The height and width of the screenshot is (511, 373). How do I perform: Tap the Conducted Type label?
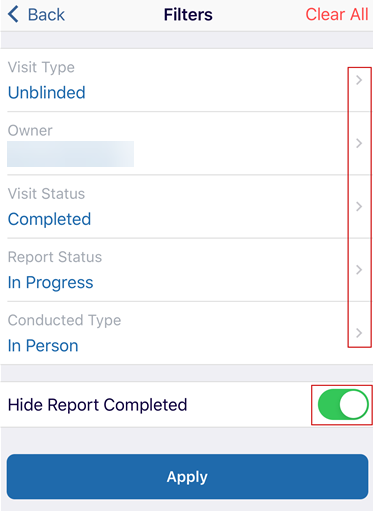pyautogui.click(x=64, y=320)
